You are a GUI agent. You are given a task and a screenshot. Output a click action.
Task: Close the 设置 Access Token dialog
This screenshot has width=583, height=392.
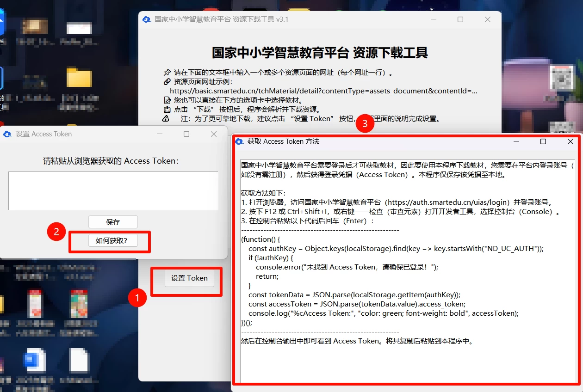click(x=214, y=134)
